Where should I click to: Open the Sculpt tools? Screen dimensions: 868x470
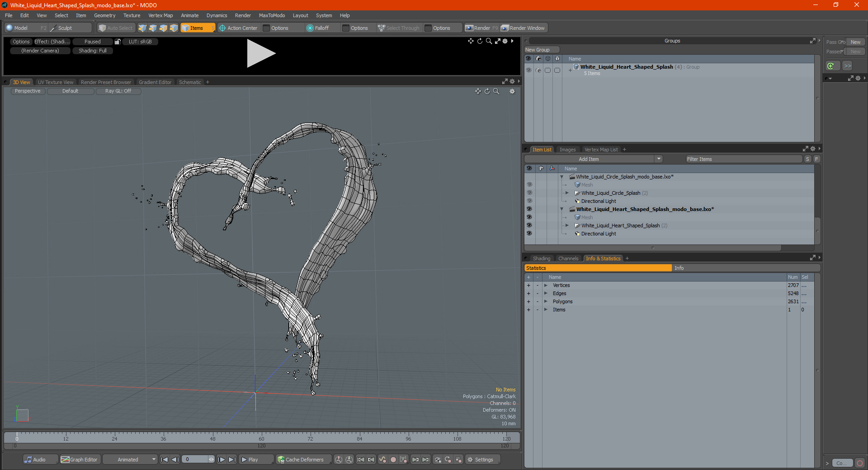pyautogui.click(x=65, y=28)
